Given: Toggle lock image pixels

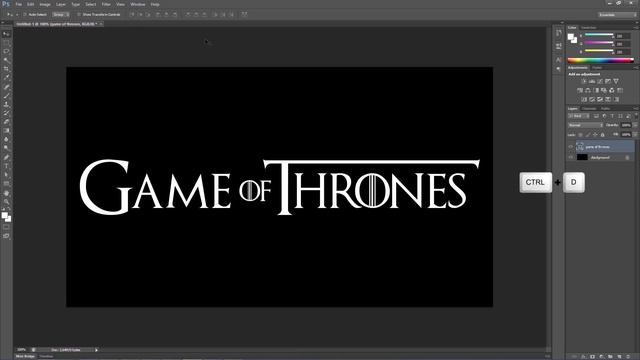Looking at the screenshot, I should point(588,135).
